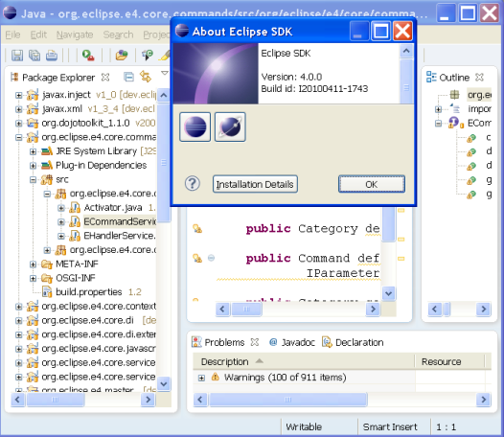Close the Outline view tab
Image resolution: width=504 pixels, height=437 pixels.
tap(479, 78)
